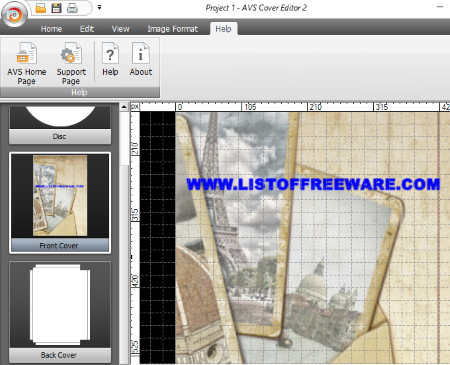
Task: Click the open folder icon in quick access
Action: [x=41, y=8]
